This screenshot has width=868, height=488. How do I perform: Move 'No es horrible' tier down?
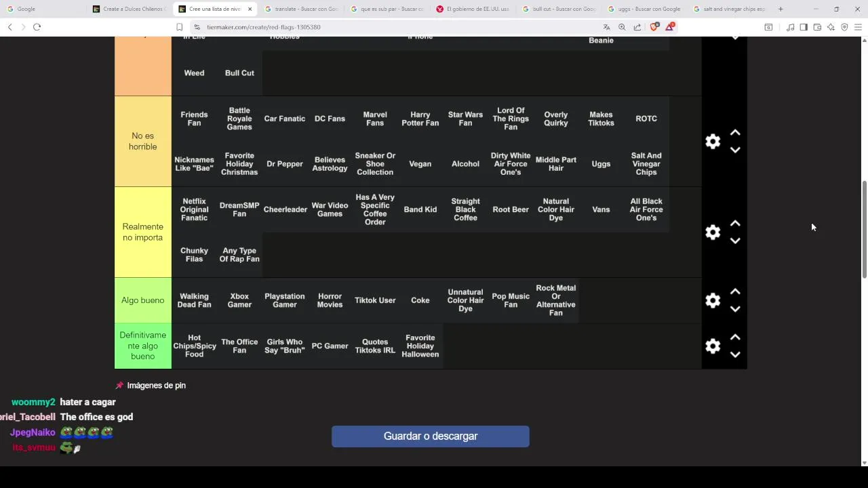[735, 150]
